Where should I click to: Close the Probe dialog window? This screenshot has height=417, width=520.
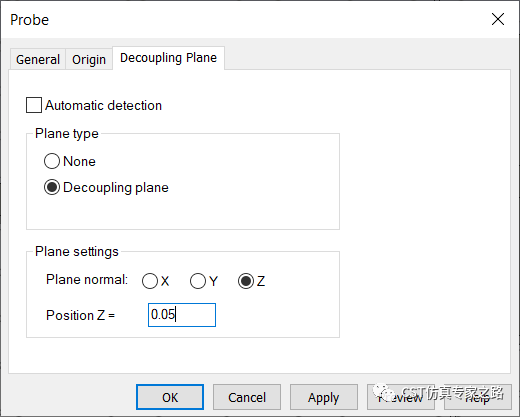pyautogui.click(x=498, y=19)
